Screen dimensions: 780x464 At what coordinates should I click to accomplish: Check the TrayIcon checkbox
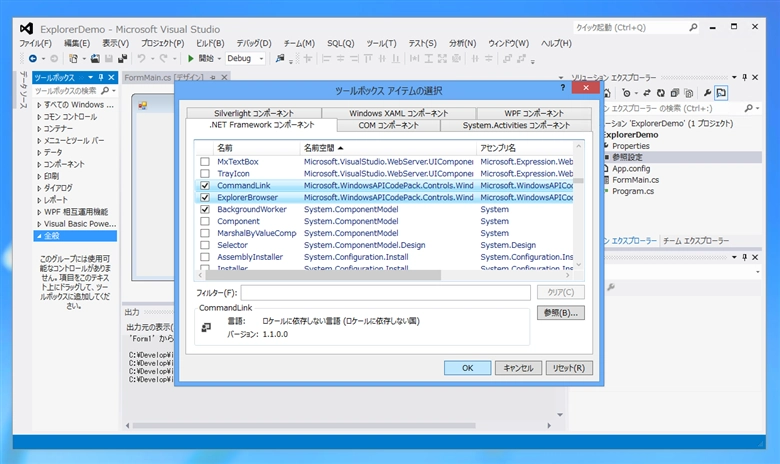205,174
